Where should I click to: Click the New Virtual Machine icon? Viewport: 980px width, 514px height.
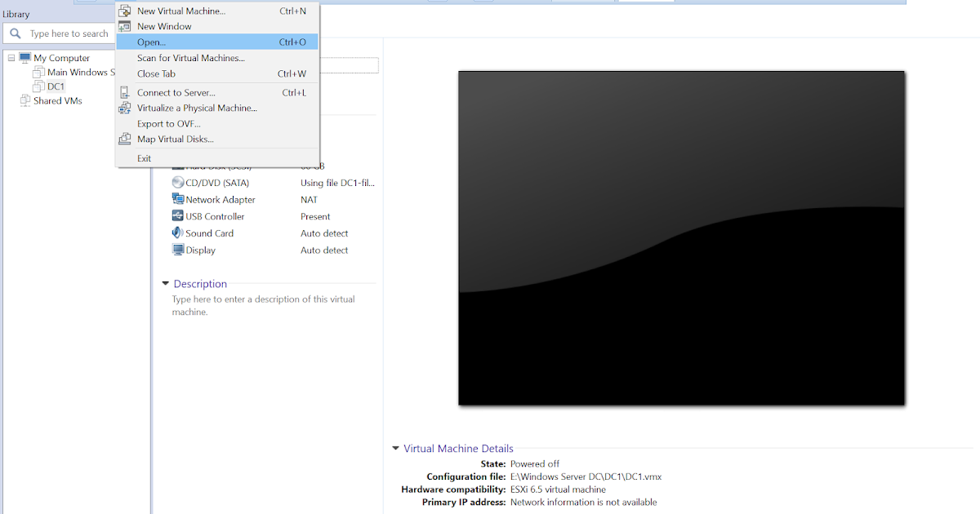(x=124, y=11)
